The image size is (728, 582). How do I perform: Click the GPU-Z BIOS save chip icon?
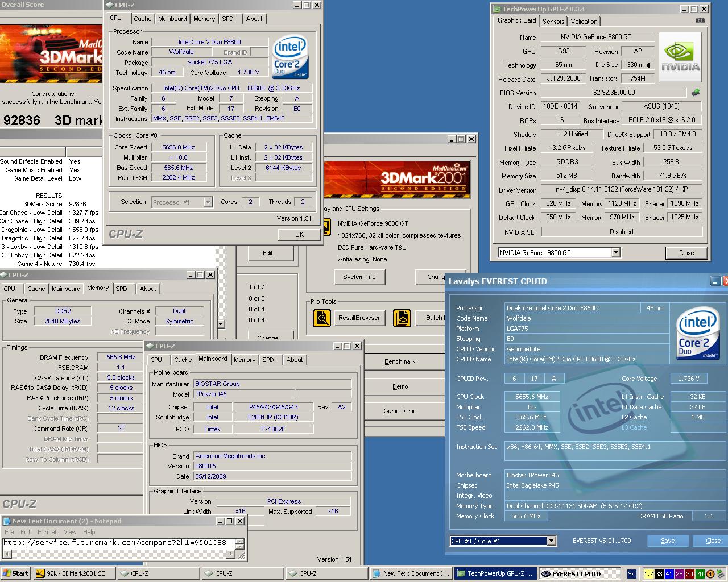click(x=695, y=92)
